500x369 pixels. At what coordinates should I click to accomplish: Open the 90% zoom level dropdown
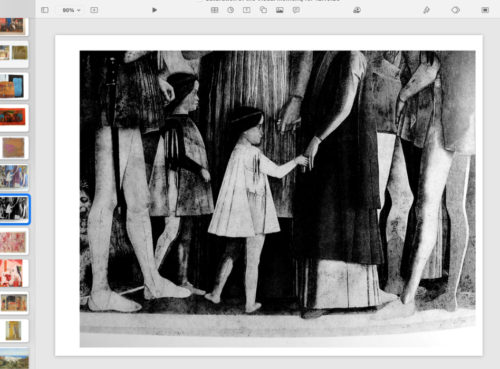[x=71, y=10]
